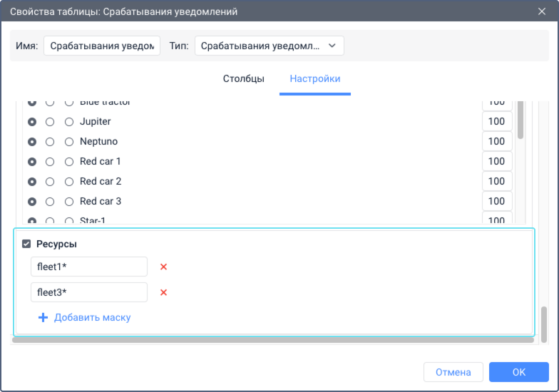Viewport: 559px width, 392px height.
Task: Select the second radio option for Jupiter
Action: point(50,122)
